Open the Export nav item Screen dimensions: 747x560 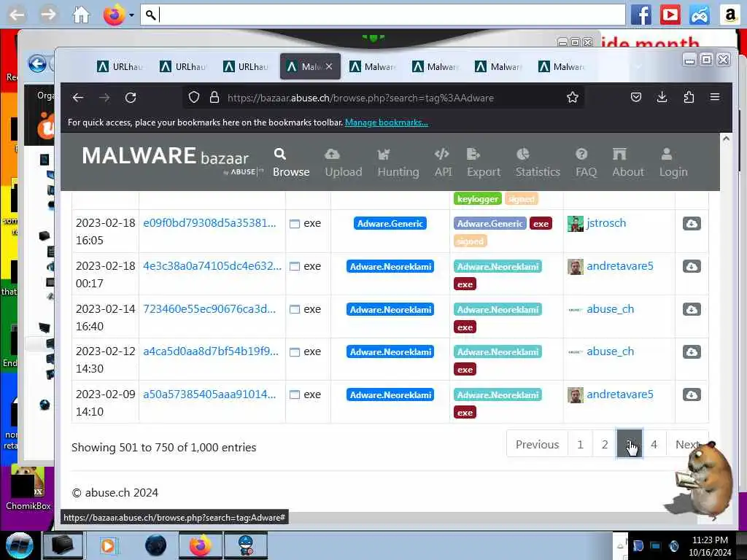[x=484, y=163]
